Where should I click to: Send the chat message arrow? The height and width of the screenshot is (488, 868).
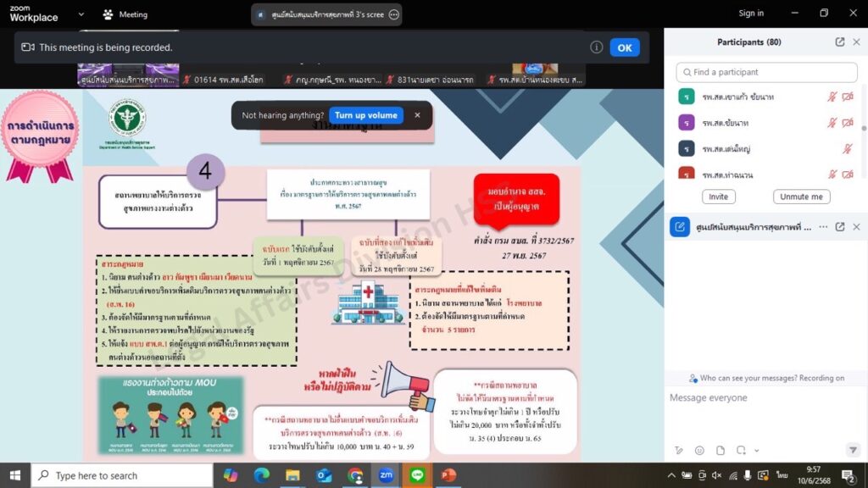[853, 450]
